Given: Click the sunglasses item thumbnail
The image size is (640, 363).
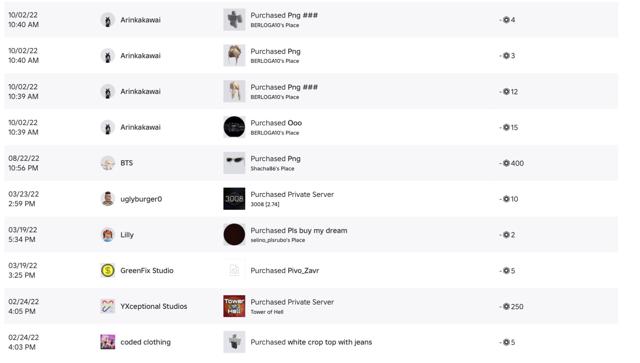Looking at the screenshot, I should 234,163.
